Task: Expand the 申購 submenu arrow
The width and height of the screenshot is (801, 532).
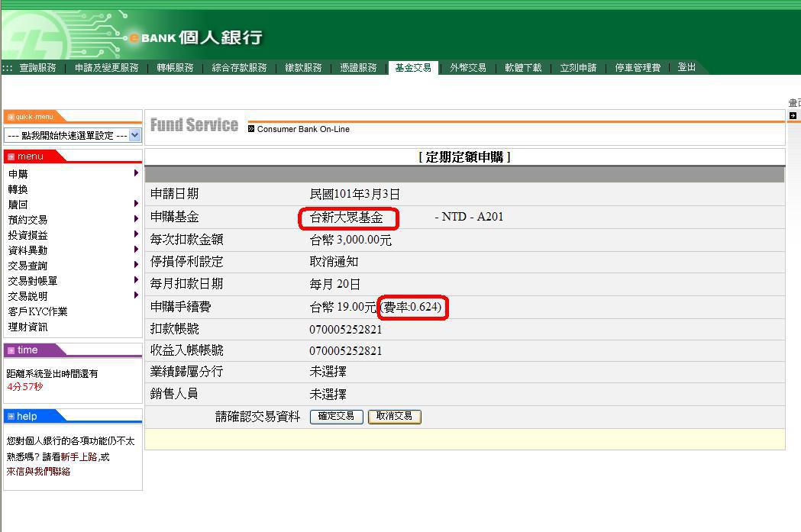Action: pos(136,173)
